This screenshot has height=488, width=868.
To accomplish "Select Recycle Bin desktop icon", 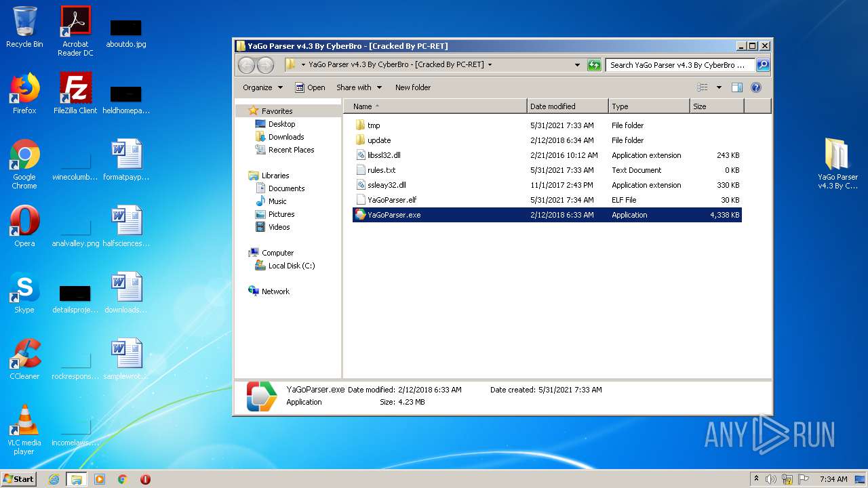I will (x=24, y=27).
